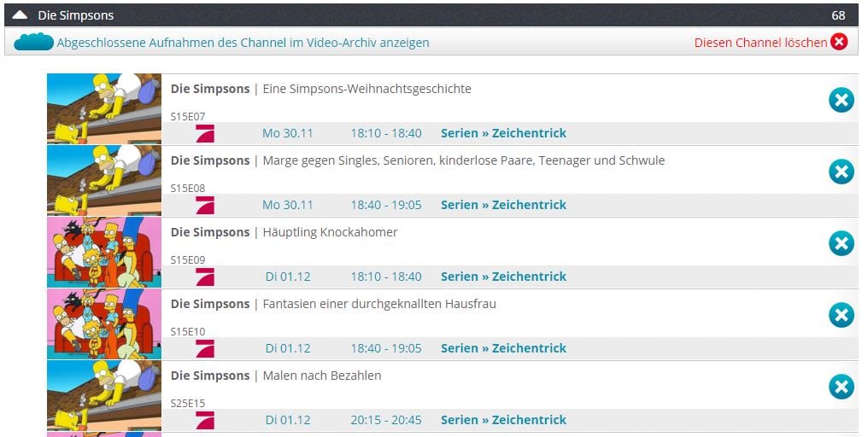
Task: Click the channel count number 68
Action: tap(838, 15)
